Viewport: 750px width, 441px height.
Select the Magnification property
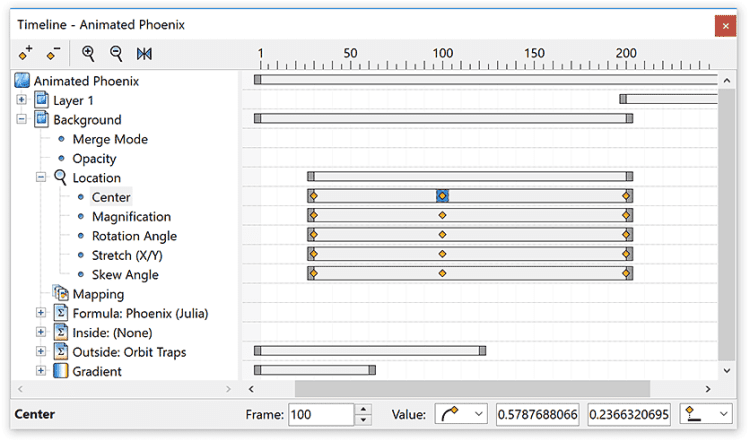coord(131,217)
